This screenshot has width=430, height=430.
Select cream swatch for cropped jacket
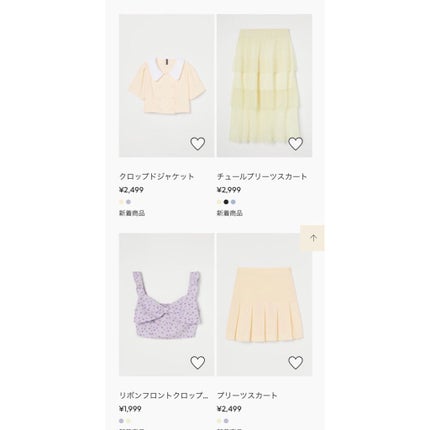(121, 202)
